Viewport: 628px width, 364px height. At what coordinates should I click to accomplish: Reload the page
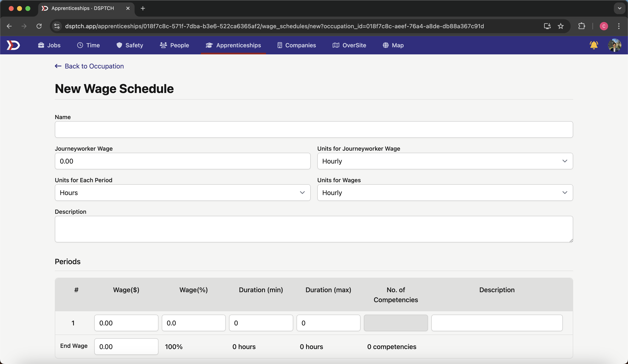pyautogui.click(x=39, y=26)
